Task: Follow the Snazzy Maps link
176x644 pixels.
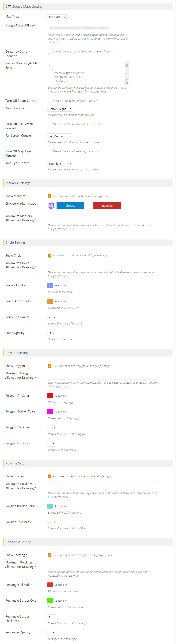Action: click(x=99, y=92)
